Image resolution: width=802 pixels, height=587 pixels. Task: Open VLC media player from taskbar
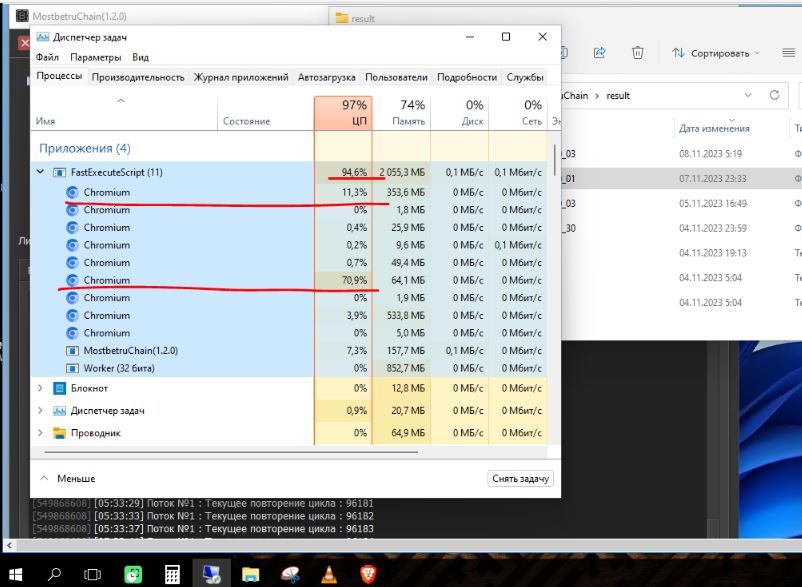[330, 574]
